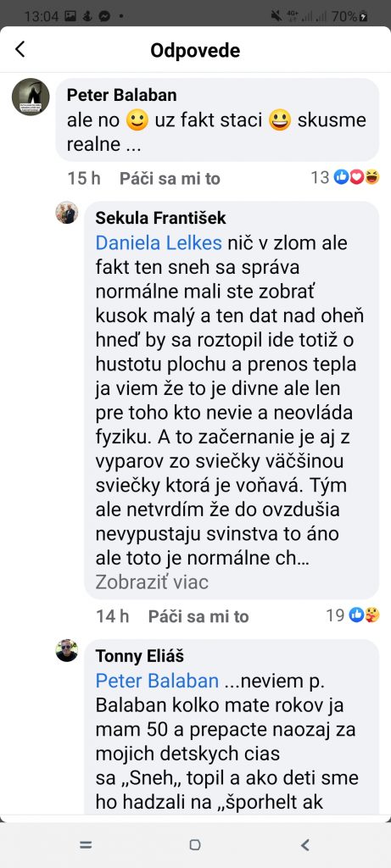Like Sekula František's reply with Páči sa mi to

(x=198, y=616)
